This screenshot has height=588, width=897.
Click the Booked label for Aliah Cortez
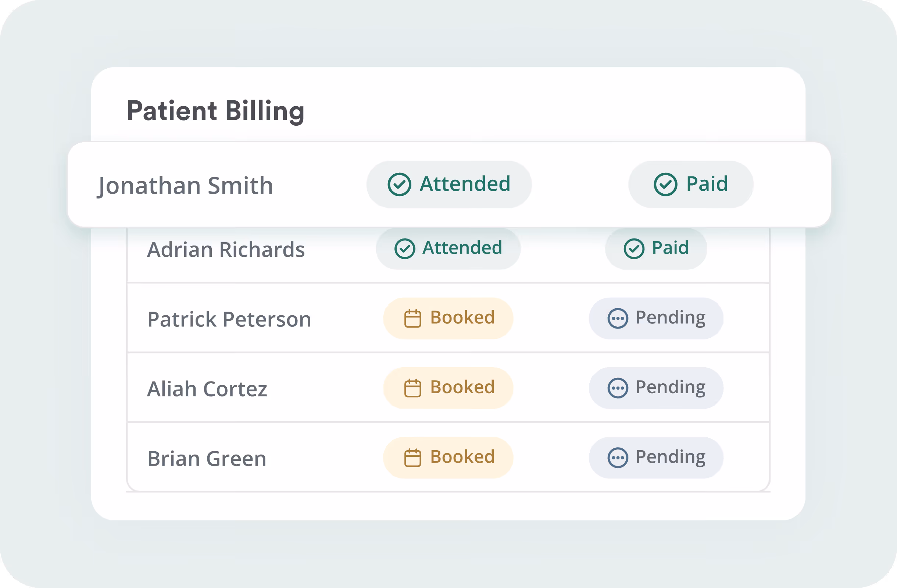[x=462, y=387]
